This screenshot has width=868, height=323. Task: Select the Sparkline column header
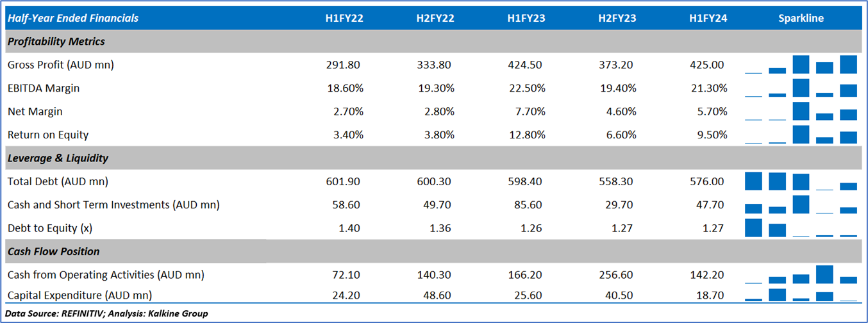click(x=801, y=19)
